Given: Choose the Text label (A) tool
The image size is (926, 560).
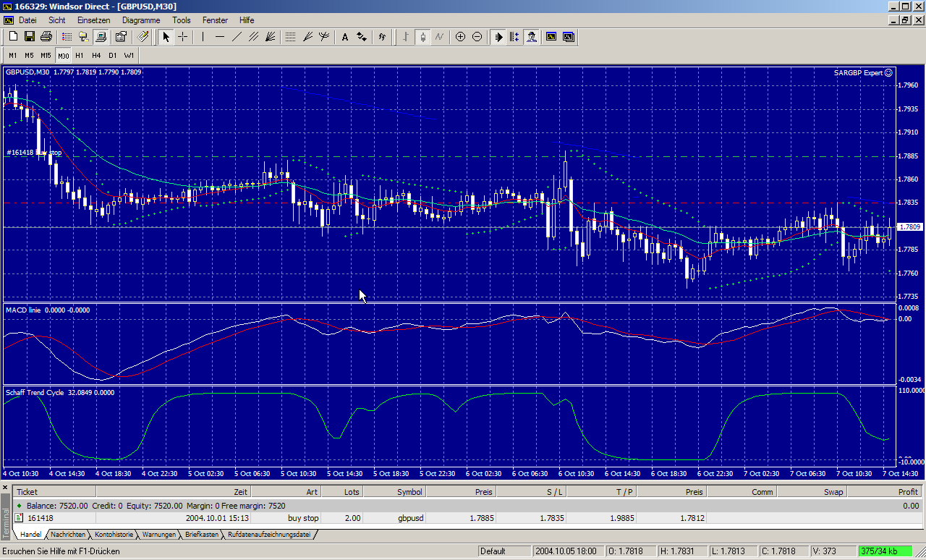Looking at the screenshot, I should (x=344, y=37).
